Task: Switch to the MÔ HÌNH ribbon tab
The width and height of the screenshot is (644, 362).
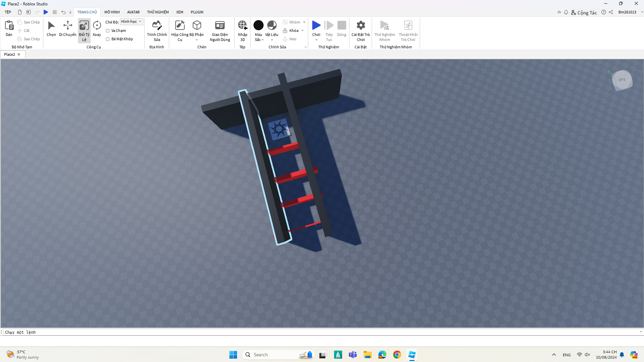Action: [112, 12]
